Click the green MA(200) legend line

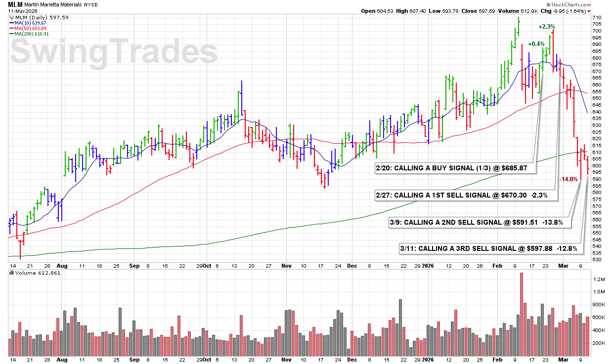tap(11, 34)
